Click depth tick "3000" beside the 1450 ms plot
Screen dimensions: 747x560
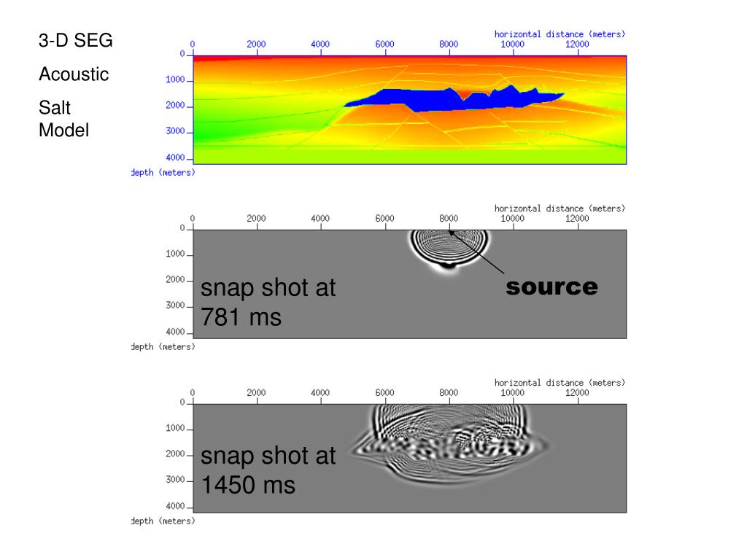(175, 480)
